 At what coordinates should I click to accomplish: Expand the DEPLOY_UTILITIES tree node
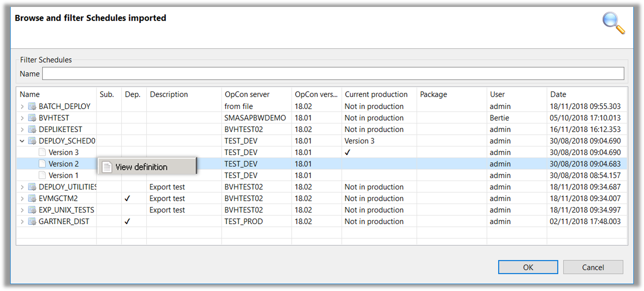tap(22, 187)
